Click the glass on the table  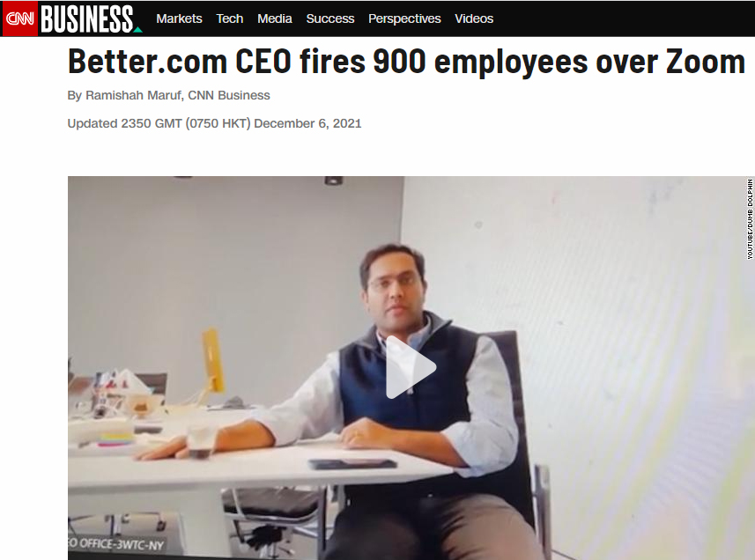coord(200,439)
